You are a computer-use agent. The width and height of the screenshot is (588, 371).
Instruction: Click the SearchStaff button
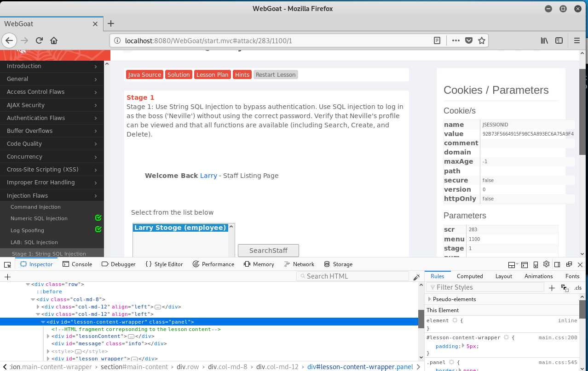tap(268, 251)
